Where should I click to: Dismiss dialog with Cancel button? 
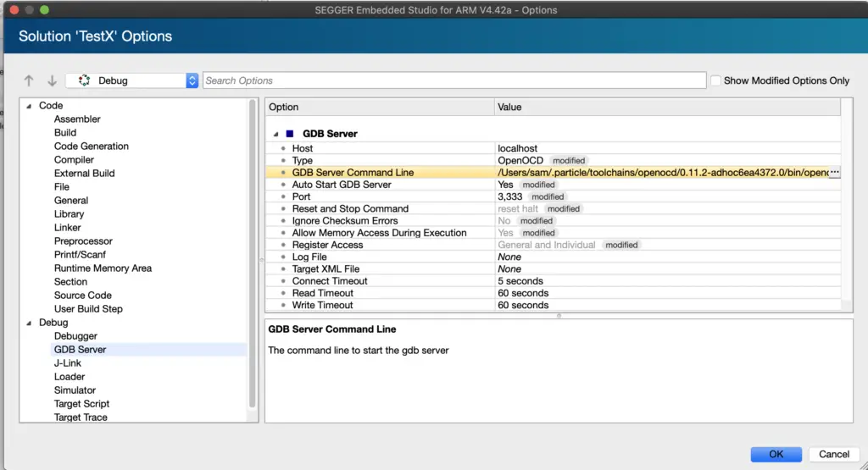click(834, 454)
